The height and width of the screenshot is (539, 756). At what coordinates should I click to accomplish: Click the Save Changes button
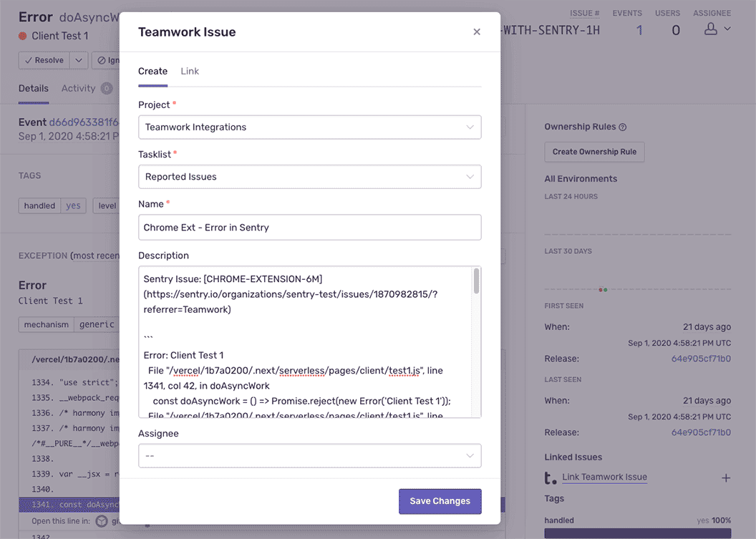pos(440,501)
